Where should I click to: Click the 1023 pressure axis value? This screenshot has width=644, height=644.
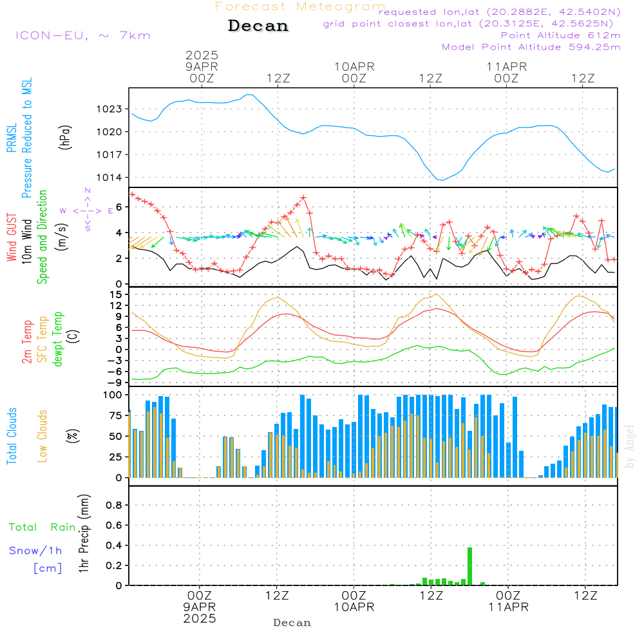[x=109, y=109]
